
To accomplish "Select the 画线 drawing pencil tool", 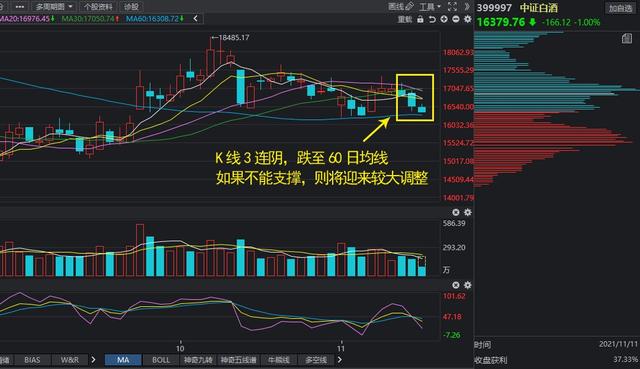I will [400, 7].
